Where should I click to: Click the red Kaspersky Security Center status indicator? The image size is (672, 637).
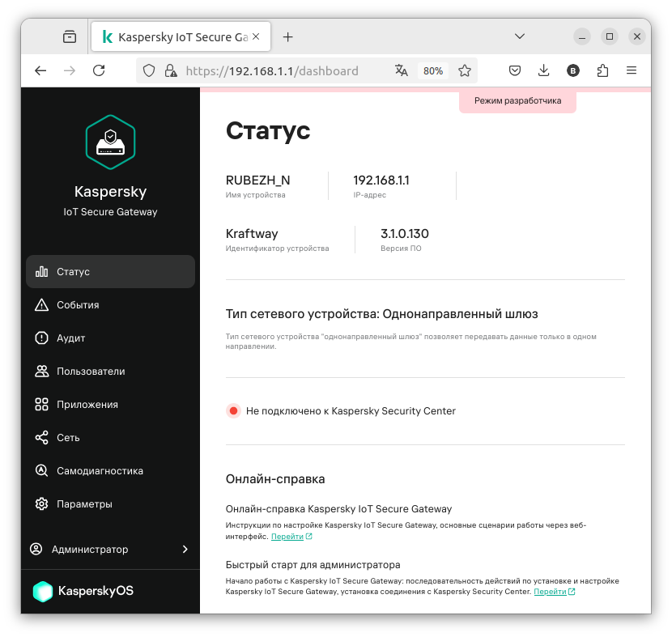pos(233,411)
